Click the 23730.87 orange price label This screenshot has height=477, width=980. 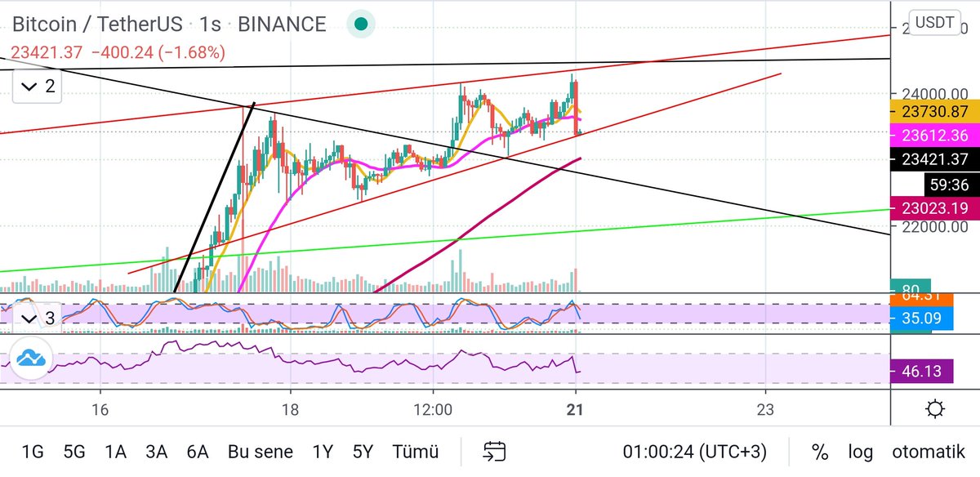[933, 112]
